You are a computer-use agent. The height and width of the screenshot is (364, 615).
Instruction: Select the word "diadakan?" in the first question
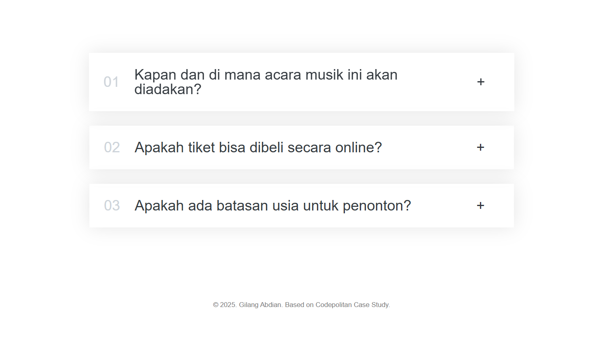(168, 89)
